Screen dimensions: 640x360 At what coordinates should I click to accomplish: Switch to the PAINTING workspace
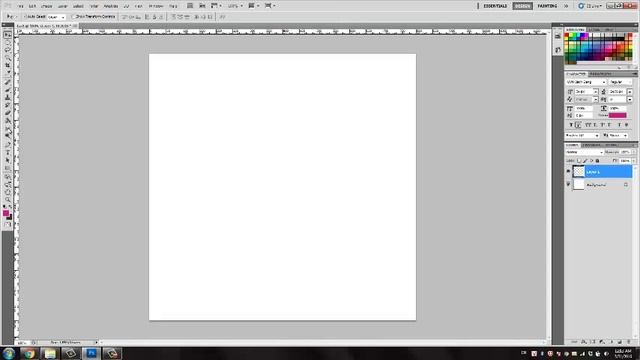(547, 6)
